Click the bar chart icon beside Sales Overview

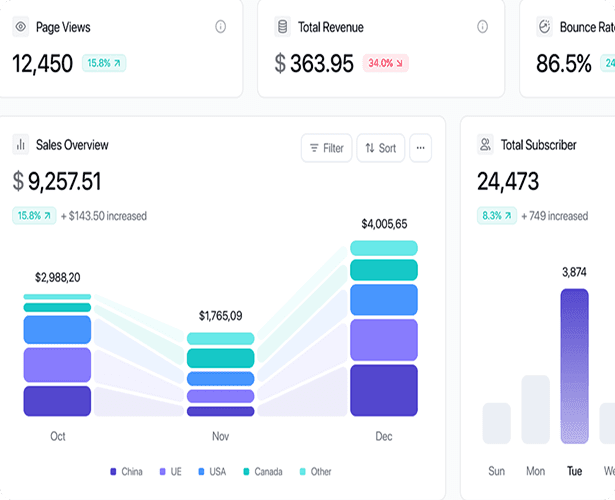20,145
